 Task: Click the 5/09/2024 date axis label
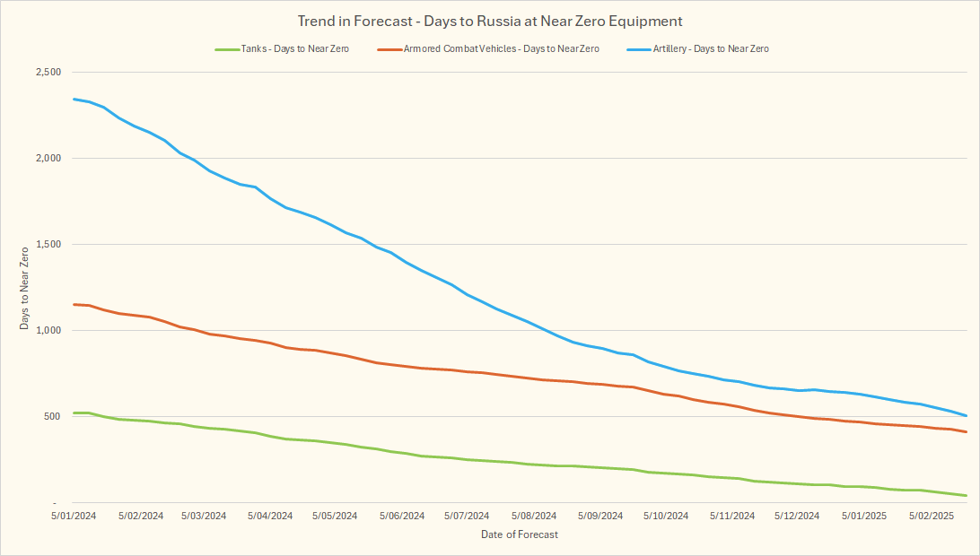coord(599,517)
